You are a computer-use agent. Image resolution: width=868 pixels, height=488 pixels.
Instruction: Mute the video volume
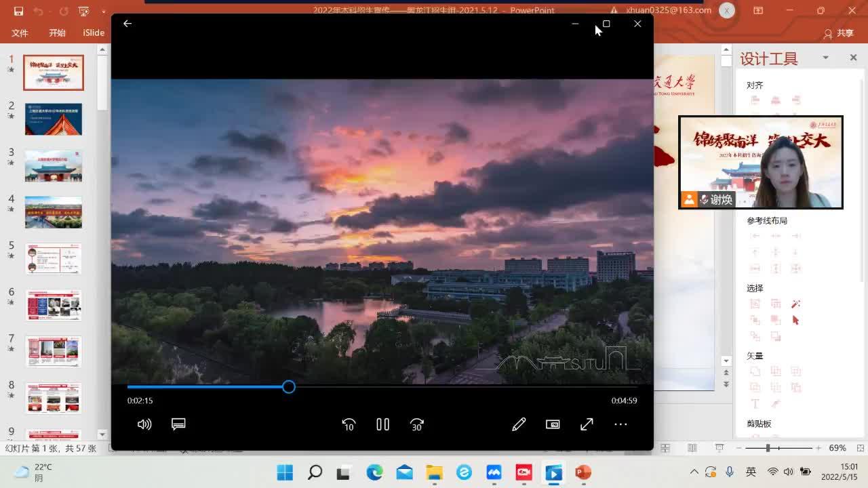144,424
